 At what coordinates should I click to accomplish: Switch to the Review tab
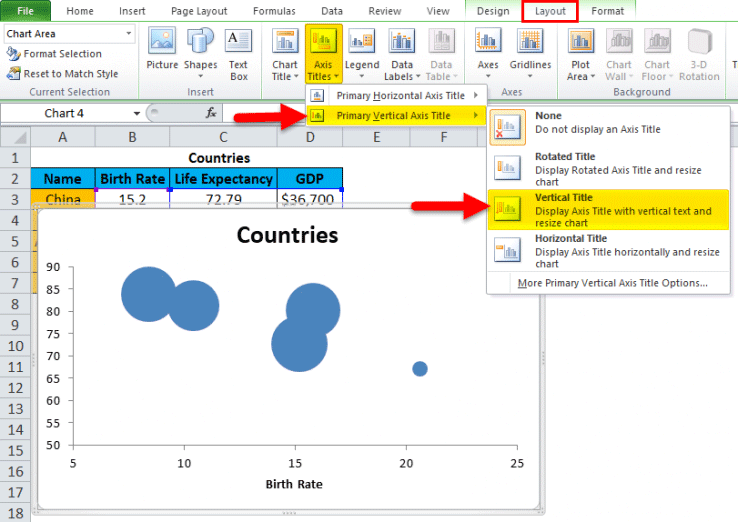pos(385,11)
